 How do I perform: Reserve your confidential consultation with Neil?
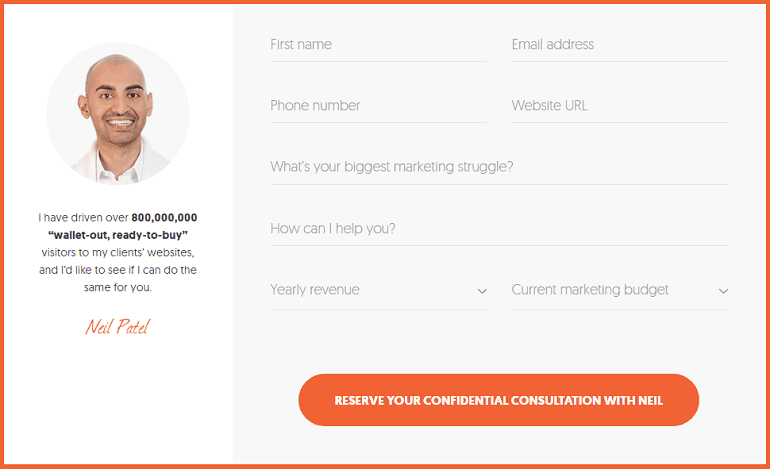click(x=498, y=400)
